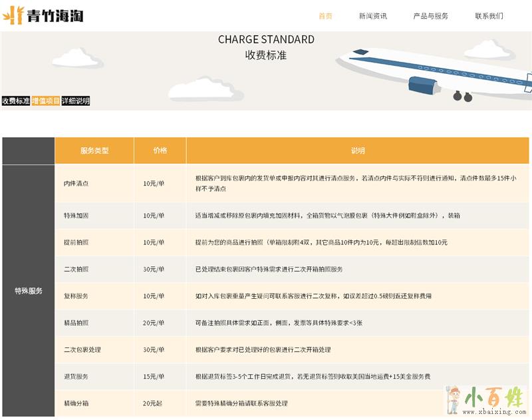Switch to the 收费标准 tab
This screenshot has height=420, width=532.
coord(15,101)
